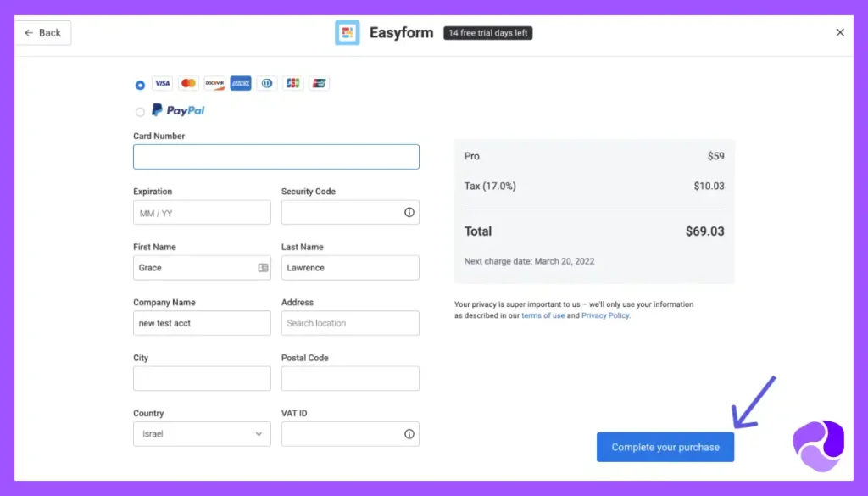Image resolution: width=868 pixels, height=496 pixels.
Task: Click the Discover card icon
Action: pos(214,83)
